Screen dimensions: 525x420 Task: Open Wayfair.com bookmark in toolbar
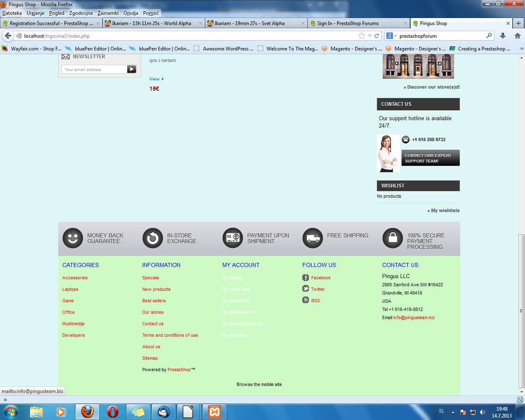32,48
